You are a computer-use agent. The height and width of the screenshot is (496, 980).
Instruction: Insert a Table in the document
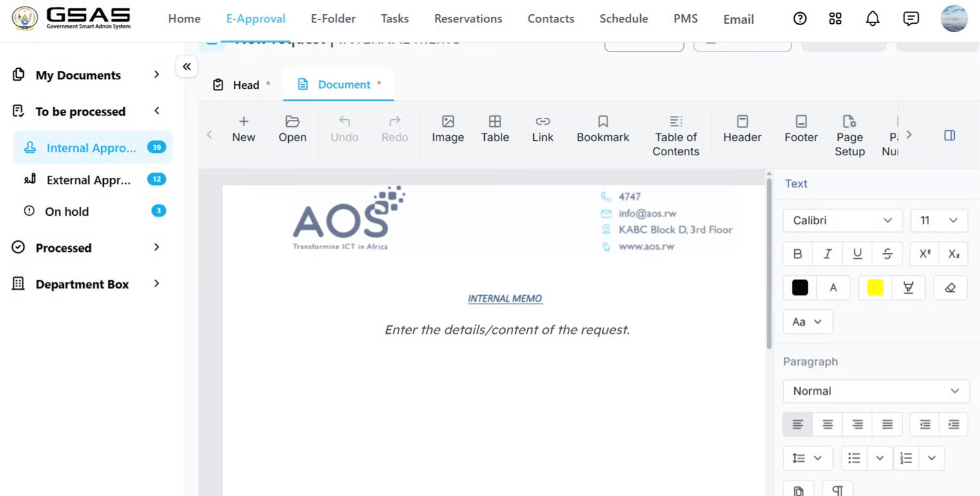(x=495, y=129)
